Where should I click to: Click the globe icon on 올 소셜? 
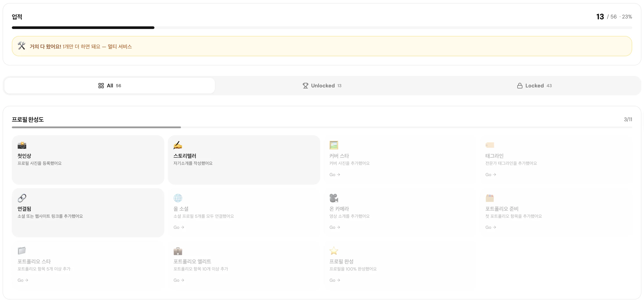178,198
